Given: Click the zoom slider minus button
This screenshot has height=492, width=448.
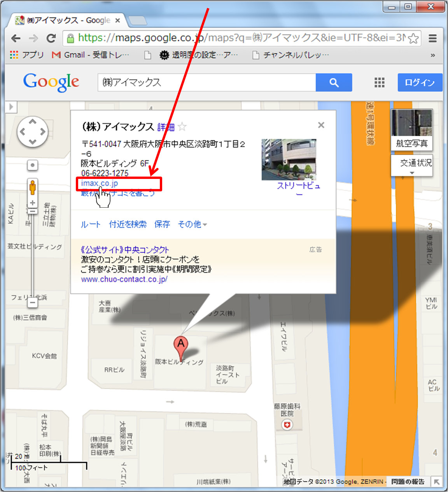Looking at the screenshot, I should click(x=33, y=302).
